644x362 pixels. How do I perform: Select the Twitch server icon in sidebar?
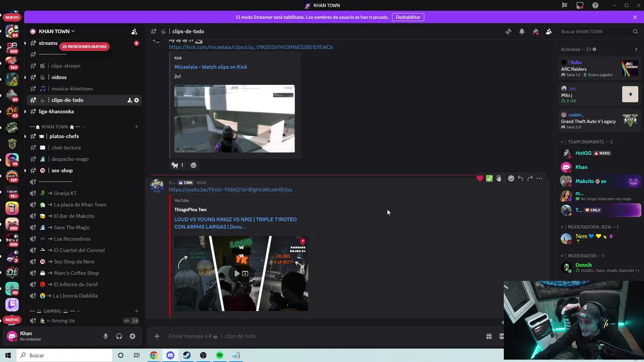click(12, 304)
